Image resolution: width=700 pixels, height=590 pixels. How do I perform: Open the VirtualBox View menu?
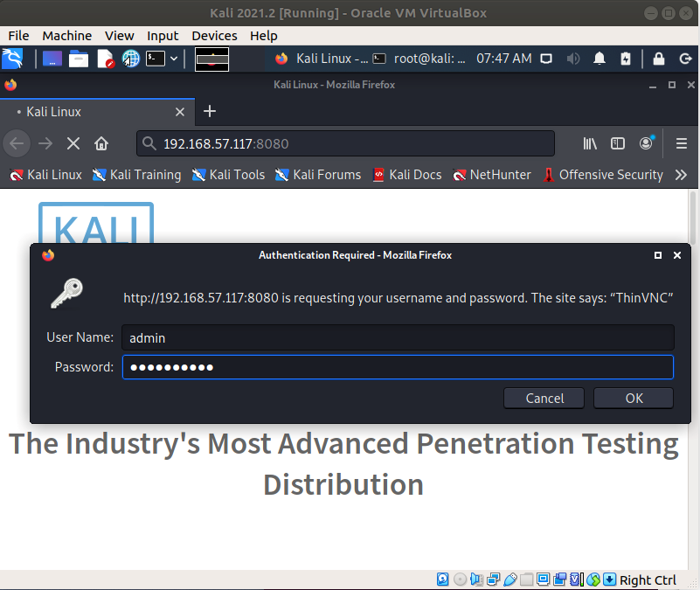119,36
